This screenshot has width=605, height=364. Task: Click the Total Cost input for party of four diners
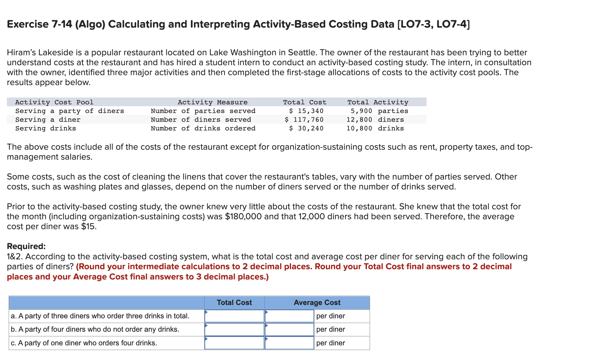(234, 329)
